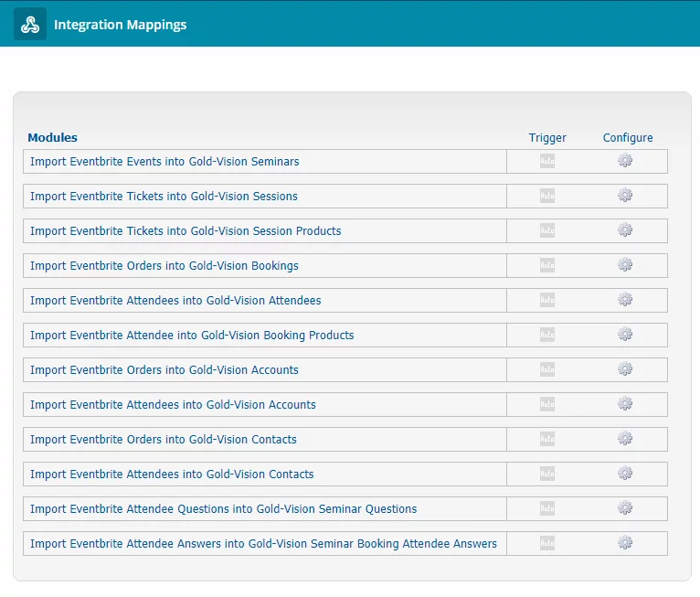Select Import Eventbrite Attendee Questions into Seminar Questions
700x597 pixels.
pos(223,509)
